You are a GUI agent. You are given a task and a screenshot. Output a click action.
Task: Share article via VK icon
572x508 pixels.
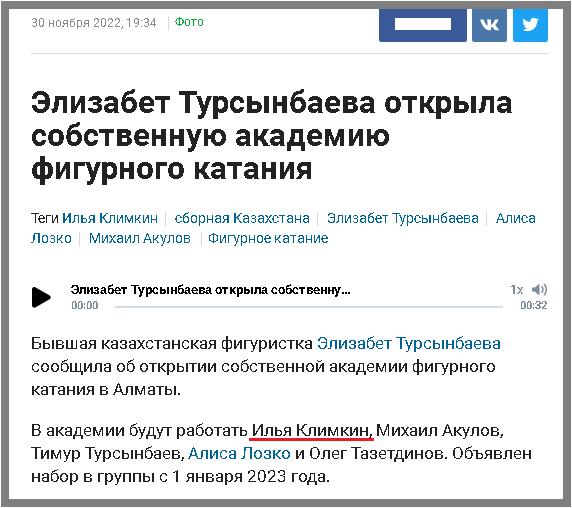(x=489, y=25)
